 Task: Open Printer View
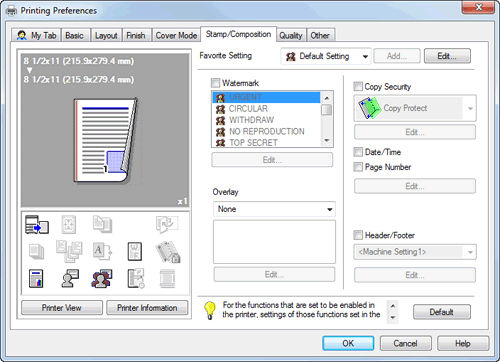[x=62, y=308]
